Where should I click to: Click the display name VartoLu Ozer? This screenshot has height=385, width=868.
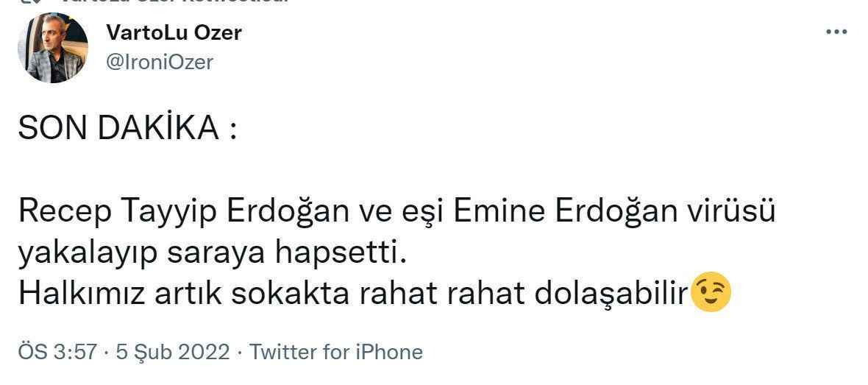[x=174, y=32]
